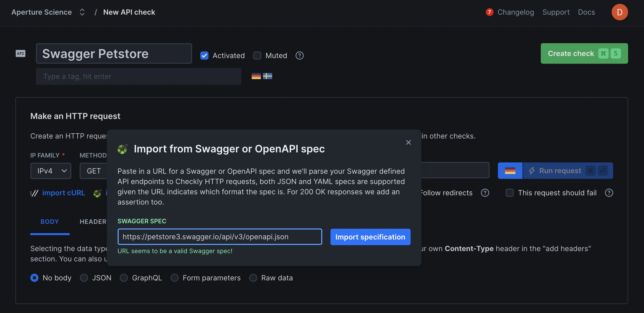Click the Swedish flag location icon
This screenshot has width=644, height=313.
[x=268, y=76]
